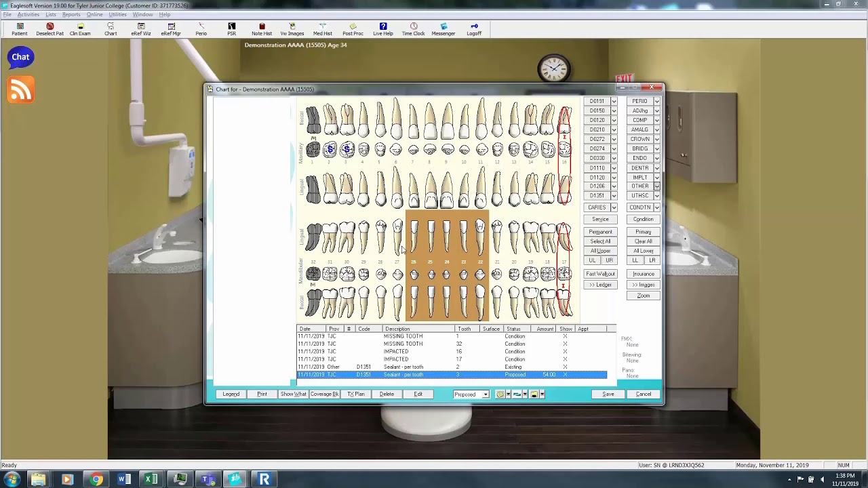Open the Utilities menu
The height and width of the screenshot is (488, 868).
click(x=117, y=14)
